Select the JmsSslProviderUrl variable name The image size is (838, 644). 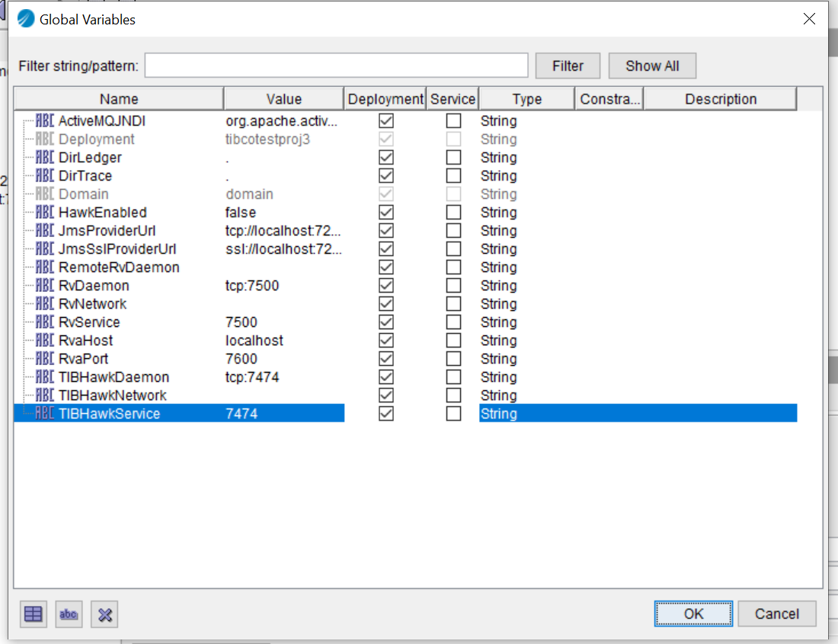click(117, 249)
